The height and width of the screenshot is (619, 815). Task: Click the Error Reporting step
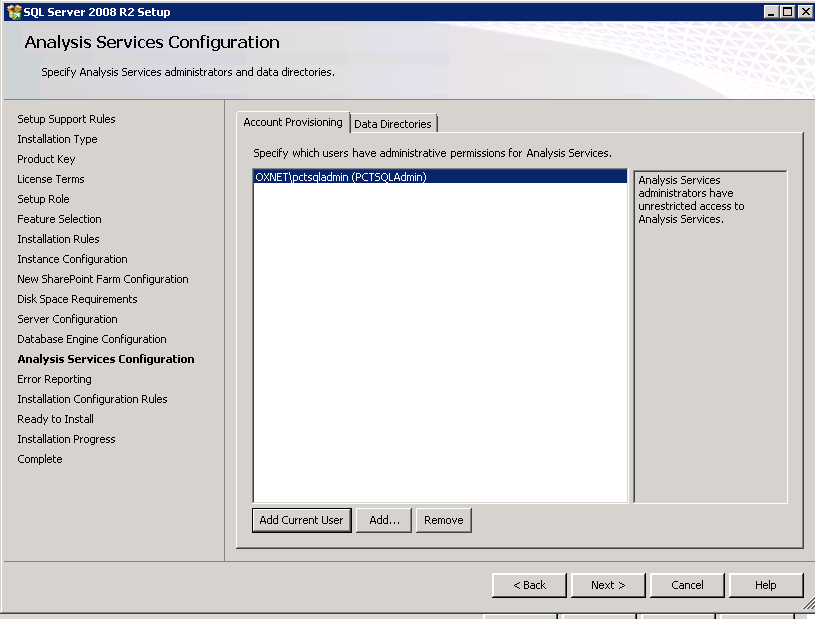pyautogui.click(x=54, y=379)
